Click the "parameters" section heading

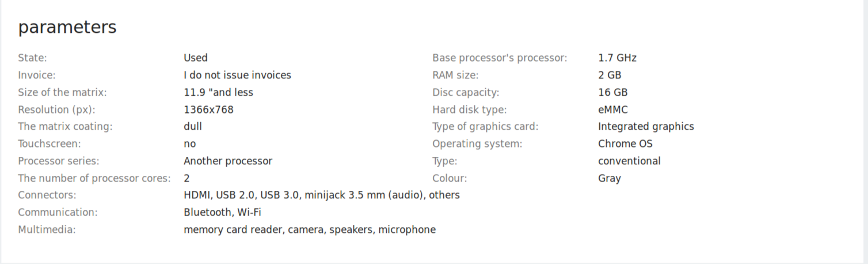tap(67, 27)
